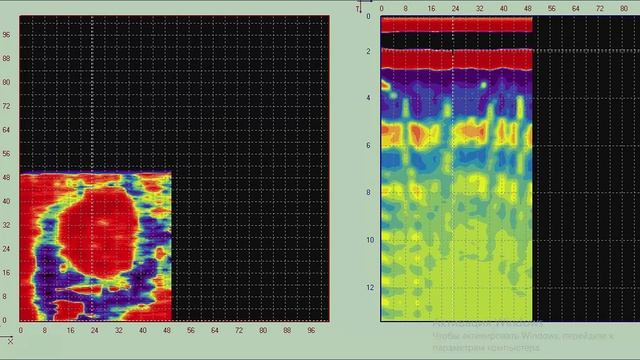Click depth label "6" on right plot vertical axis
The height and width of the screenshot is (360, 640).
(x=369, y=145)
